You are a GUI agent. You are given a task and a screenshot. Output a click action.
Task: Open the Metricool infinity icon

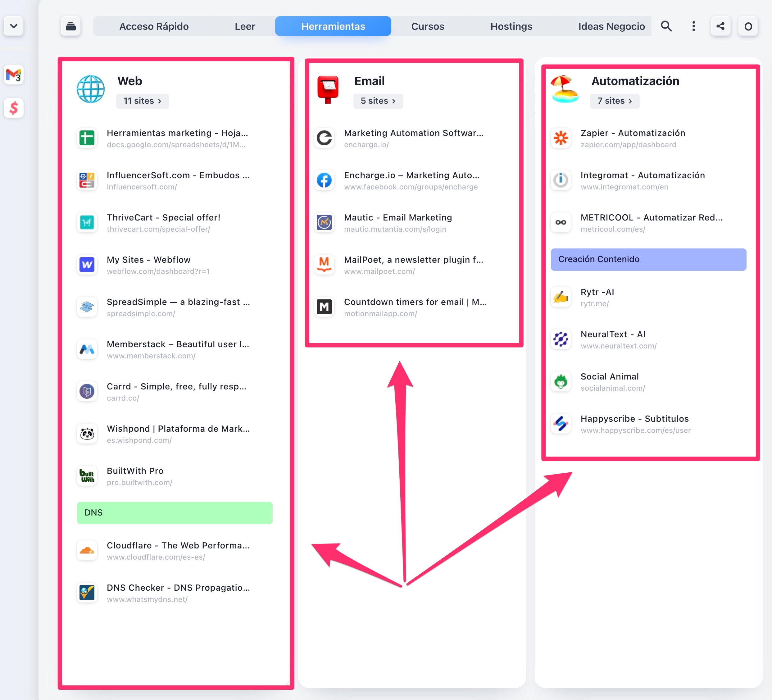coord(561,222)
